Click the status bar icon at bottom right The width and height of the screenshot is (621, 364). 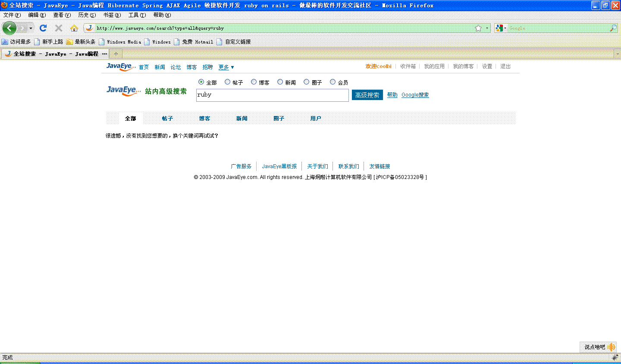pos(615,358)
